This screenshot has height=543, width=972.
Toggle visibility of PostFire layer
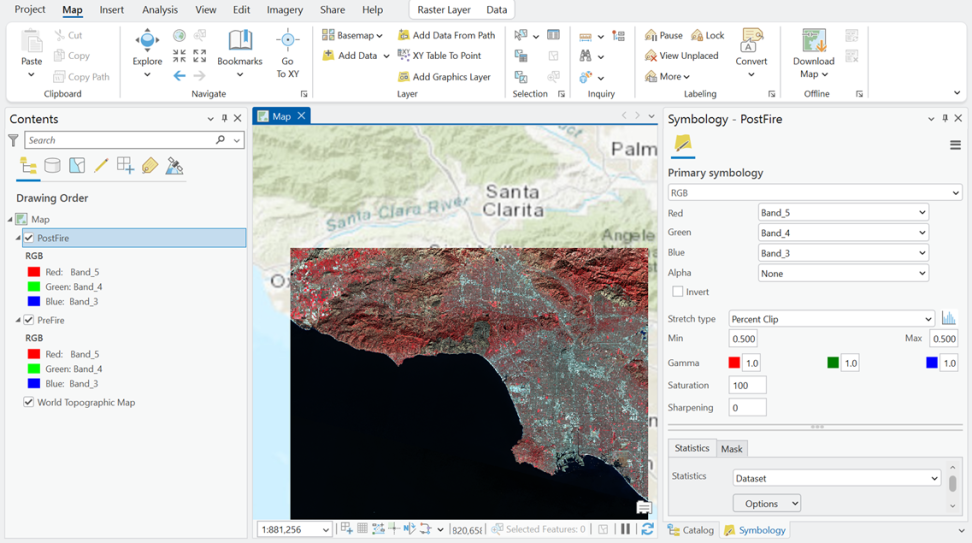(x=29, y=238)
